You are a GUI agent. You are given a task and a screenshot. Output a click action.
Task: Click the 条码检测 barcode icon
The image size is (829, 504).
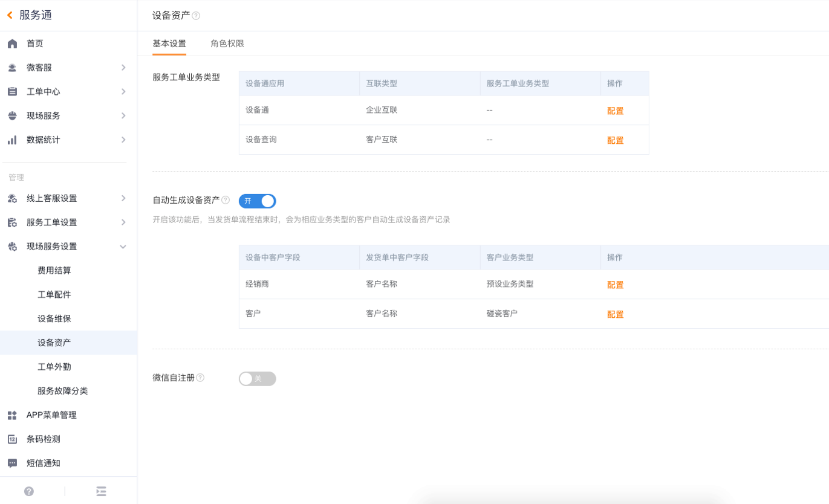(x=12, y=439)
